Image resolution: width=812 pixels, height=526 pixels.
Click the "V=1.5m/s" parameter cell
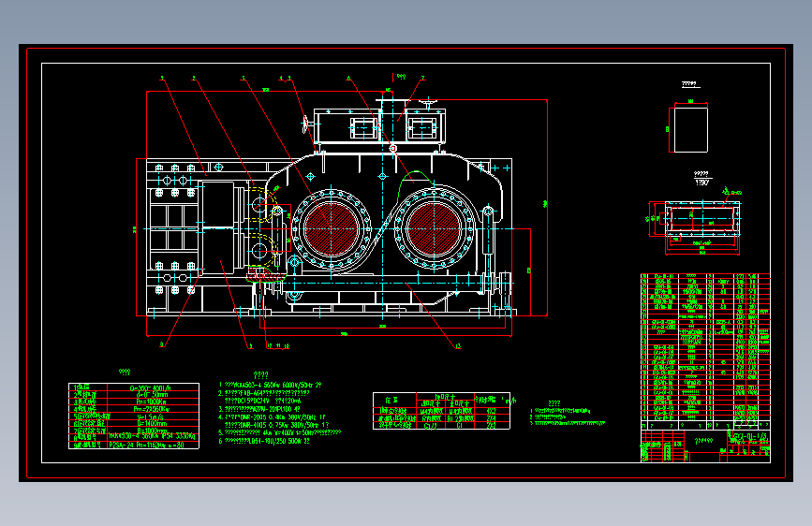point(153,416)
